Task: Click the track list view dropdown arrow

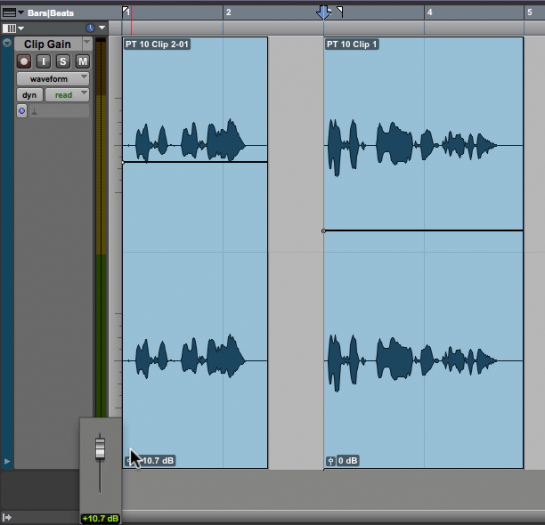Action: (x=21, y=28)
